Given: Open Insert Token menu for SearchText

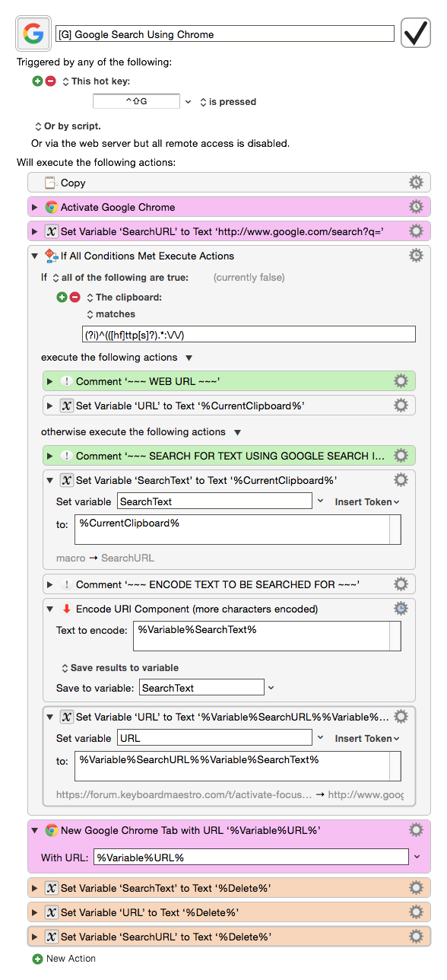Looking at the screenshot, I should 367,501.
